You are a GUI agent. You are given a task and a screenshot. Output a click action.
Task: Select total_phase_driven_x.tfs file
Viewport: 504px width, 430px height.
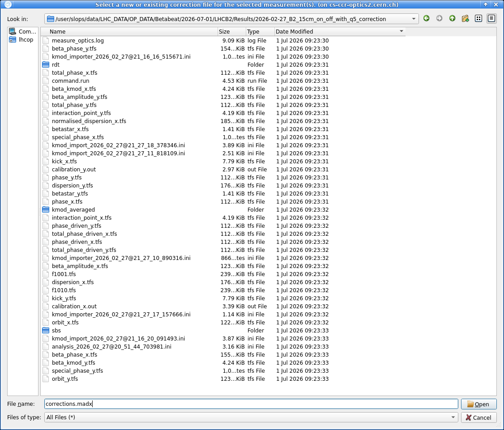tap(84, 234)
